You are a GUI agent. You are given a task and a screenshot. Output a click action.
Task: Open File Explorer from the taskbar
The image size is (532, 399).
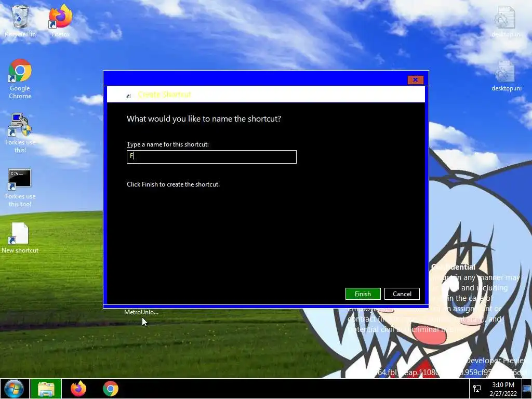pos(46,389)
